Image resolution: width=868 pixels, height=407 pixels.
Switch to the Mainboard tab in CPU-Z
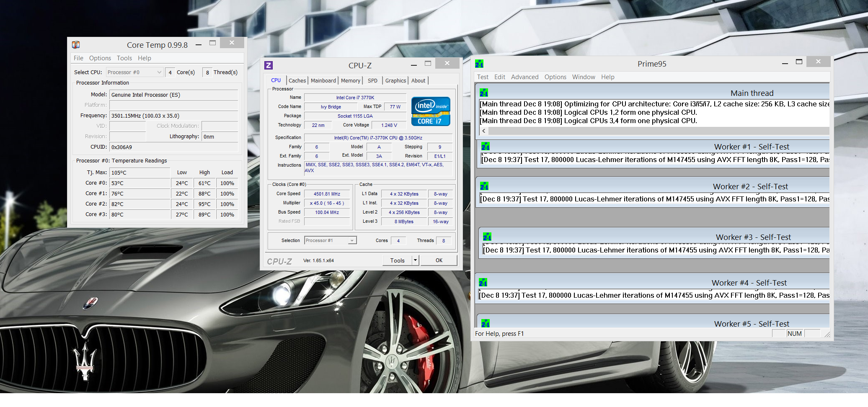click(x=323, y=81)
